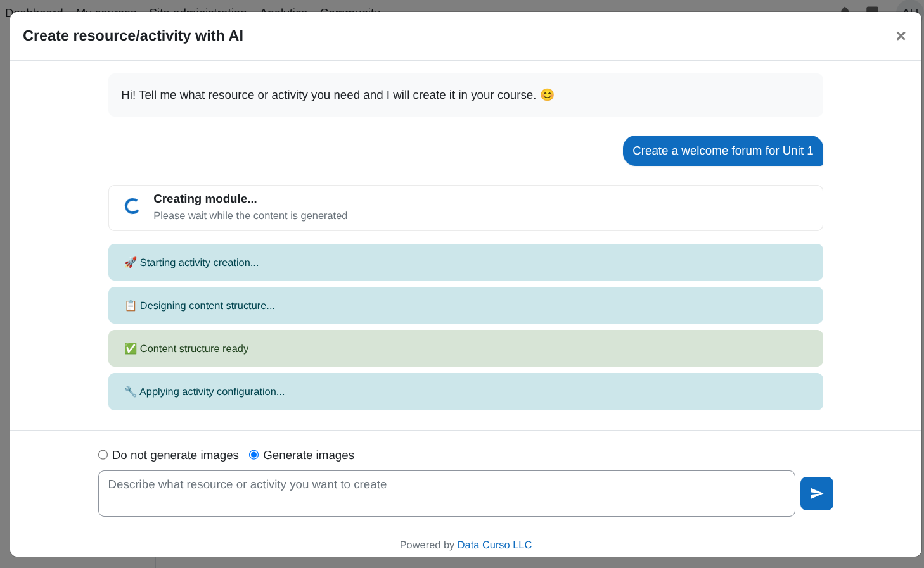Viewport: 924px width, 568px height.
Task: Click the smiling emoji in the greeting message
Action: coord(546,94)
